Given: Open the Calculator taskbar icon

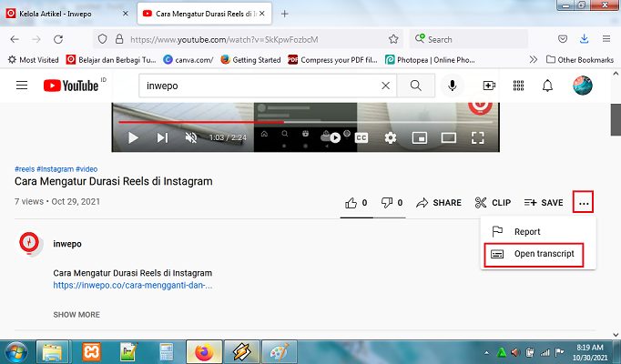Looking at the screenshot, I should (166, 352).
